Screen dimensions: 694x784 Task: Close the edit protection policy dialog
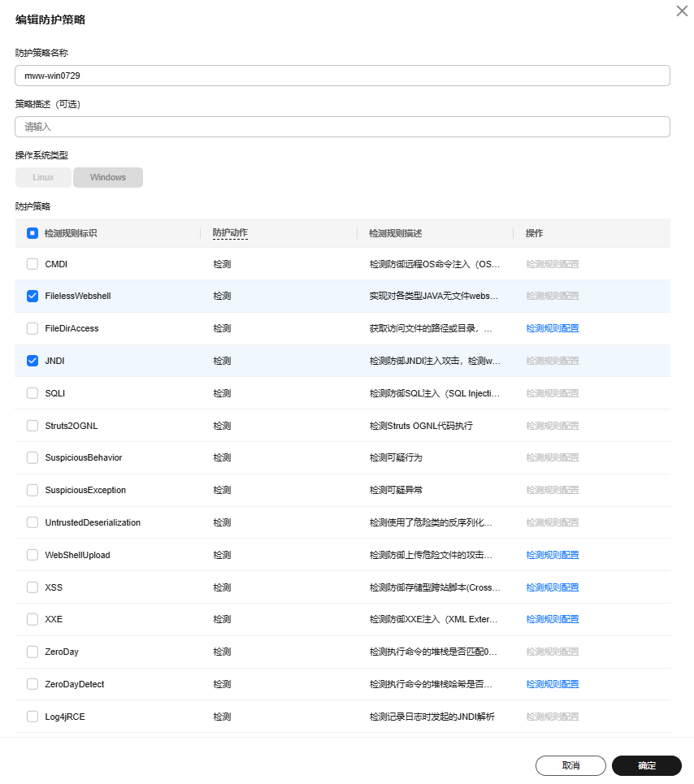682,11
